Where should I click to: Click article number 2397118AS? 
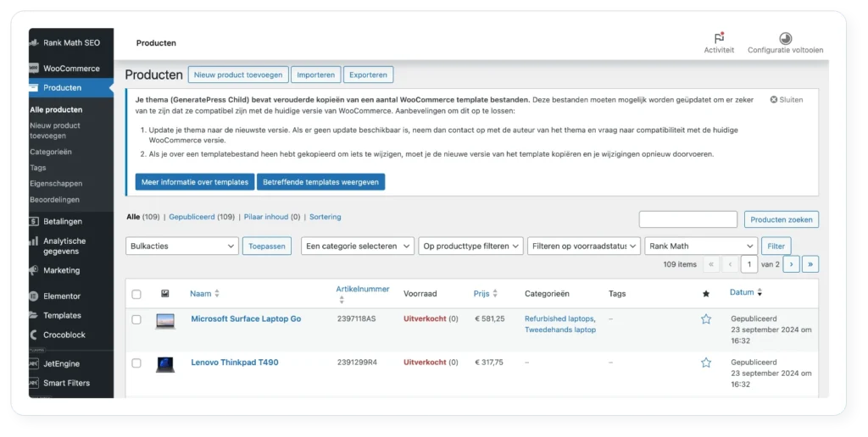(357, 318)
